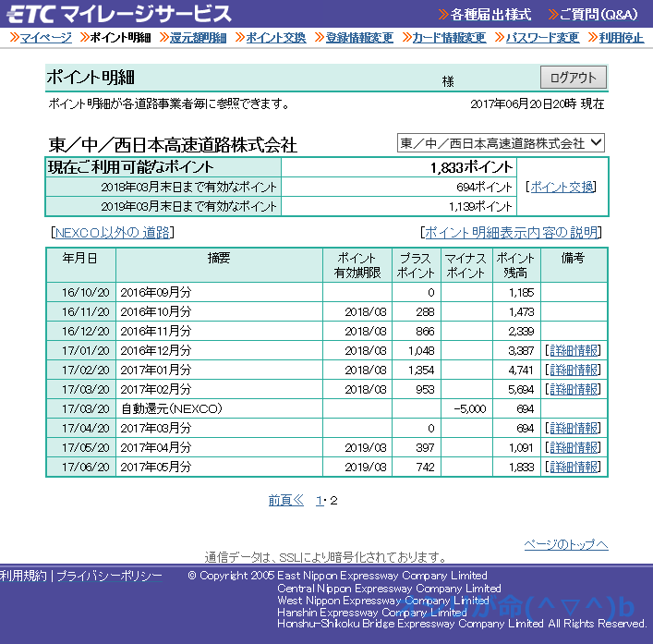Select balance cell 1,091
This screenshot has width=653, height=644.
pyautogui.click(x=517, y=448)
